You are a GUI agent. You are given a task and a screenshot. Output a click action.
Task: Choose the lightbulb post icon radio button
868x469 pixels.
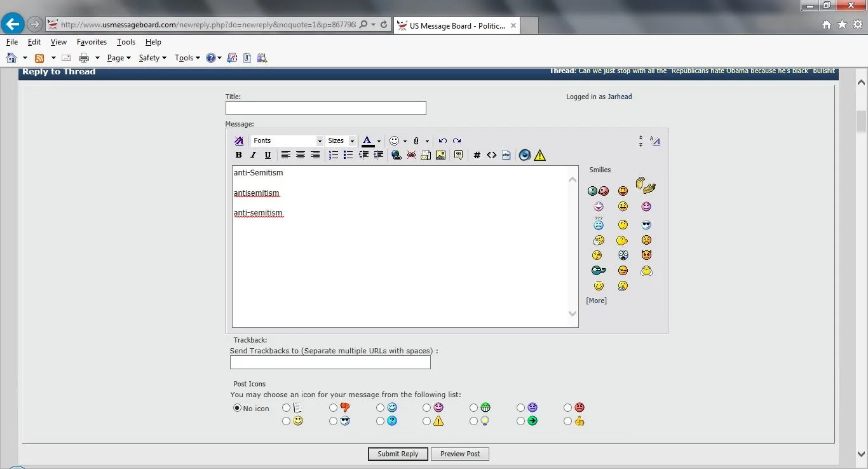pyautogui.click(x=474, y=421)
